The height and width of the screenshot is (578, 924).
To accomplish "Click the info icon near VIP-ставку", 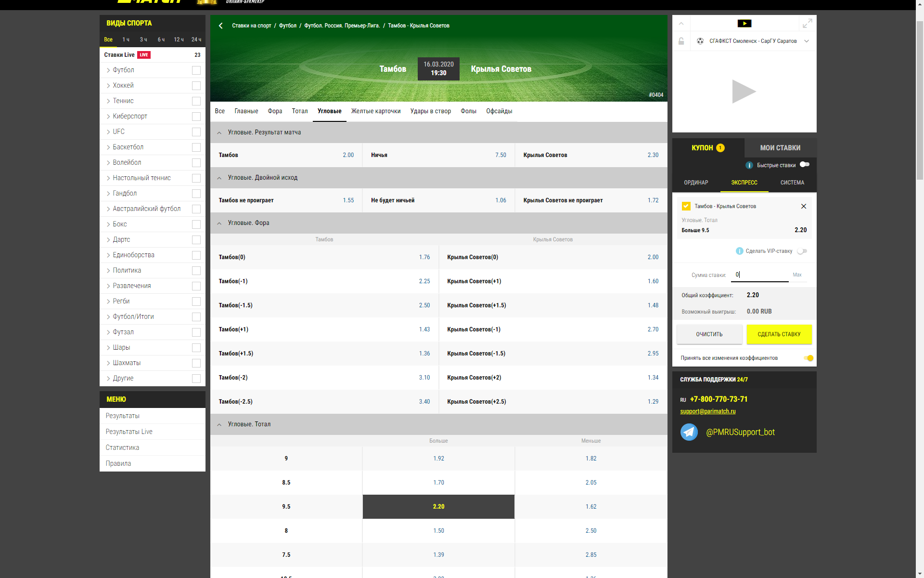I will [740, 251].
